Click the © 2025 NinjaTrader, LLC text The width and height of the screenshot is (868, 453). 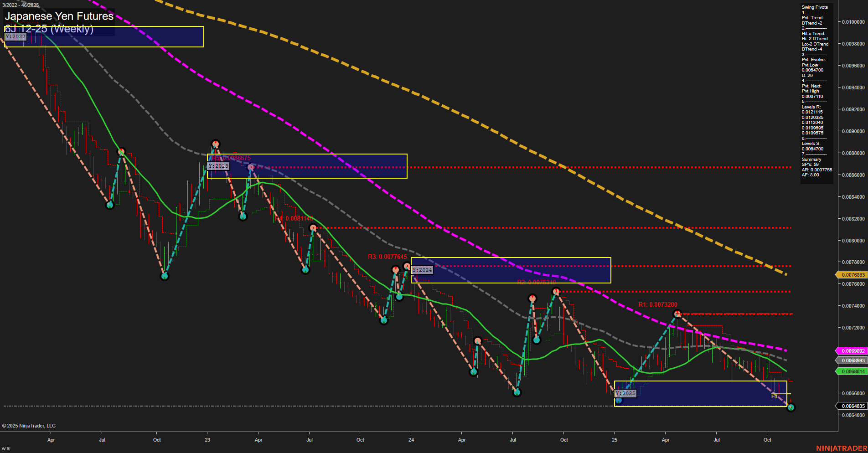point(28,425)
